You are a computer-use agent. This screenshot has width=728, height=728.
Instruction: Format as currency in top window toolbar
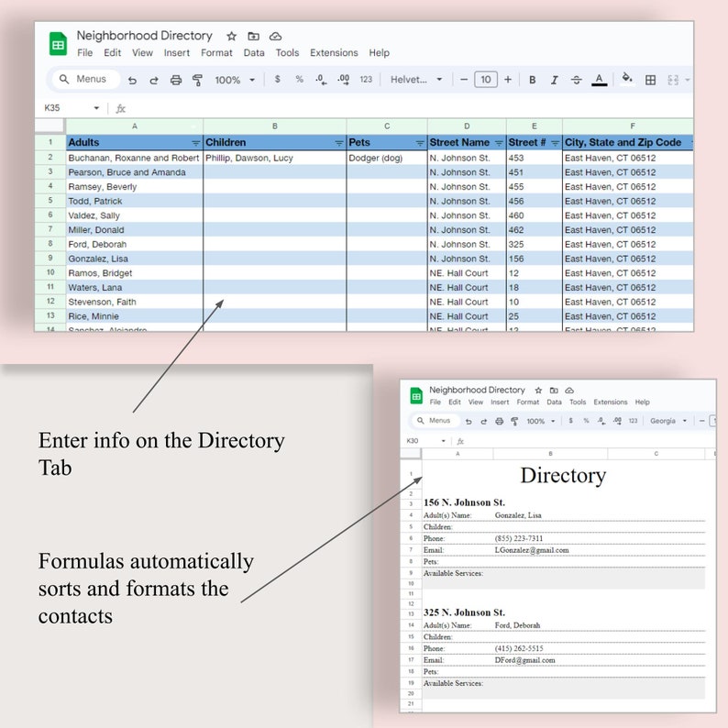[x=277, y=80]
